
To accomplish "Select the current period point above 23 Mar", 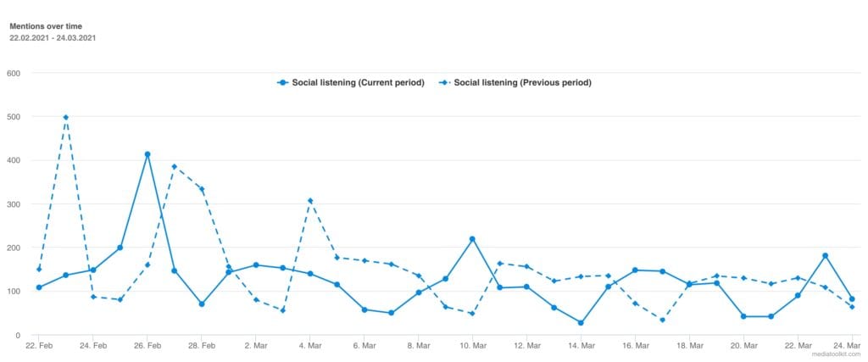I will (x=825, y=255).
